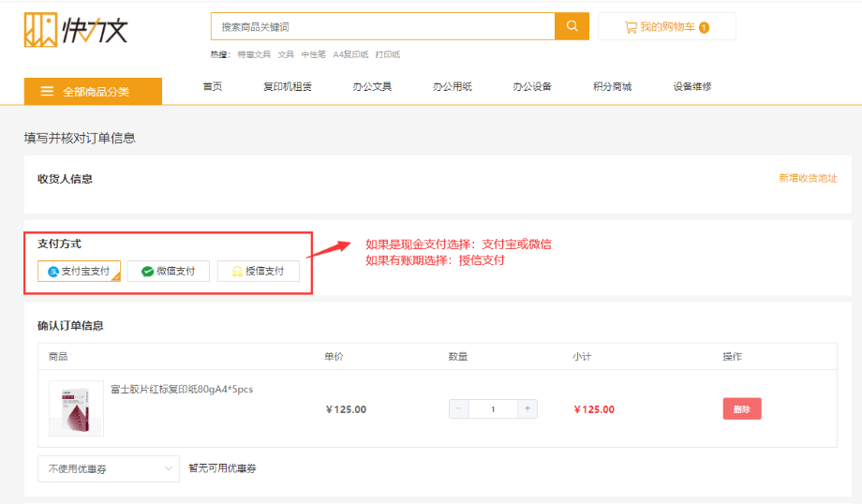Click 新增收货地址 link
862x504 pixels.
[x=808, y=178]
